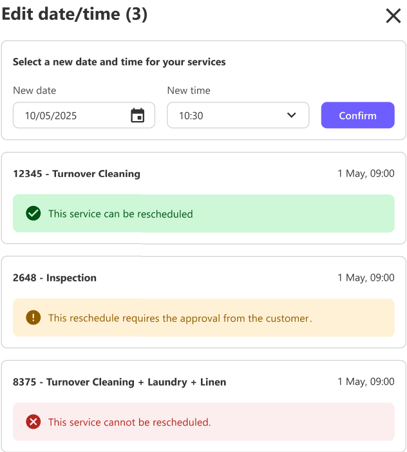
Task: Open the calendar picker icon
Action: coord(137,115)
